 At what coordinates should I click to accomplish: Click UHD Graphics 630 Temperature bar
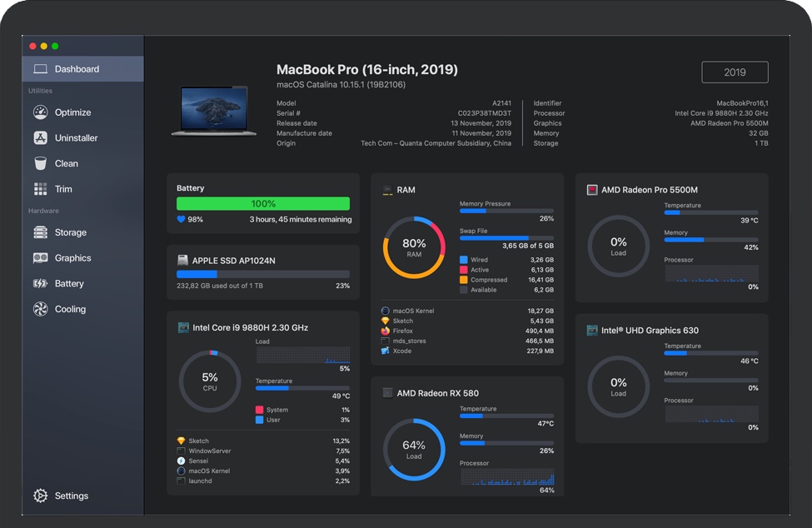click(711, 353)
